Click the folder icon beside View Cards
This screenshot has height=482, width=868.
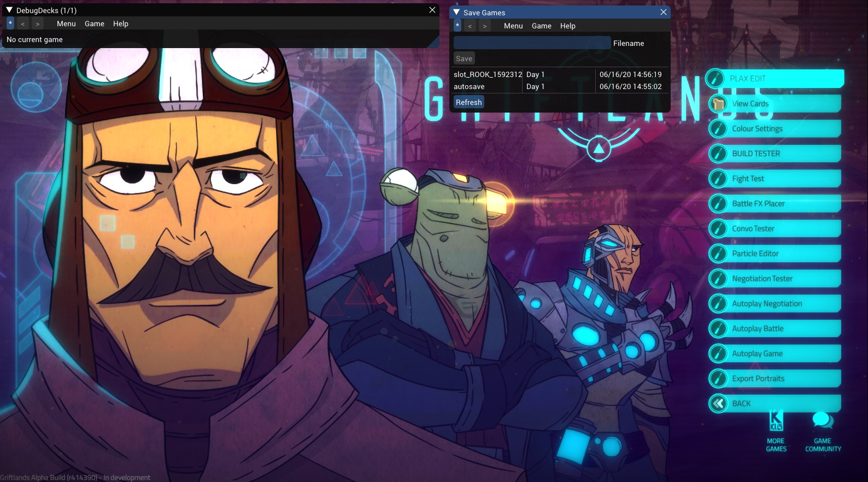pyautogui.click(x=718, y=104)
